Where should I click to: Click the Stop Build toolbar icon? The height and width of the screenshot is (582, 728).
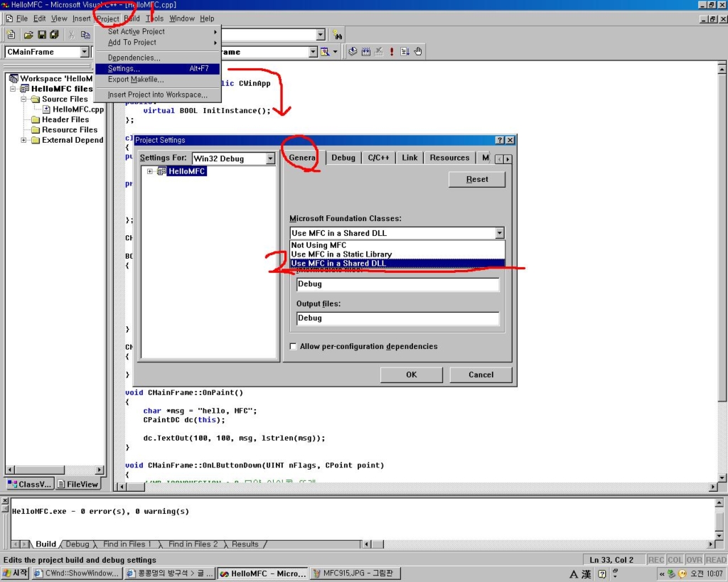coord(379,51)
